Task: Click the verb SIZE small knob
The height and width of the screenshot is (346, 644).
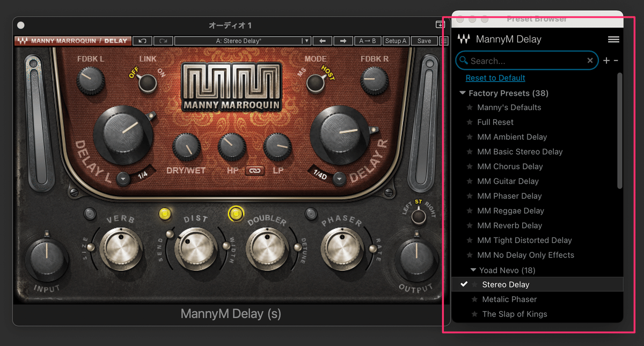Action: pos(91,247)
